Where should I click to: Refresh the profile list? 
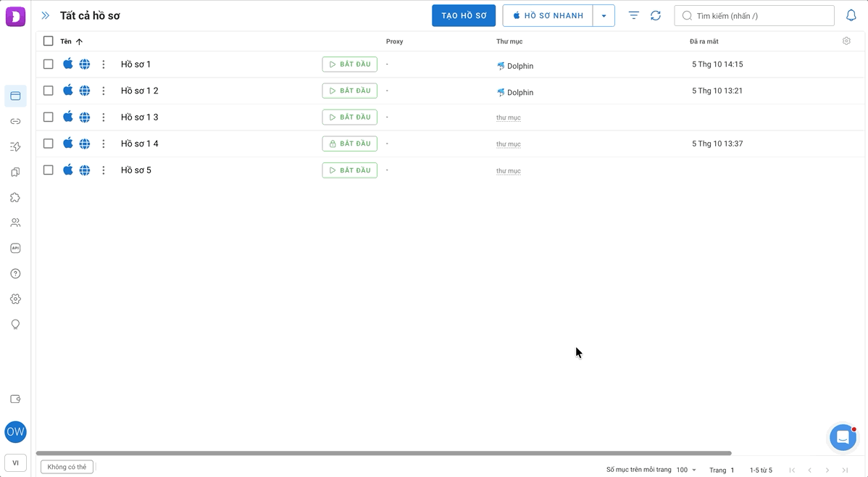pyautogui.click(x=656, y=15)
